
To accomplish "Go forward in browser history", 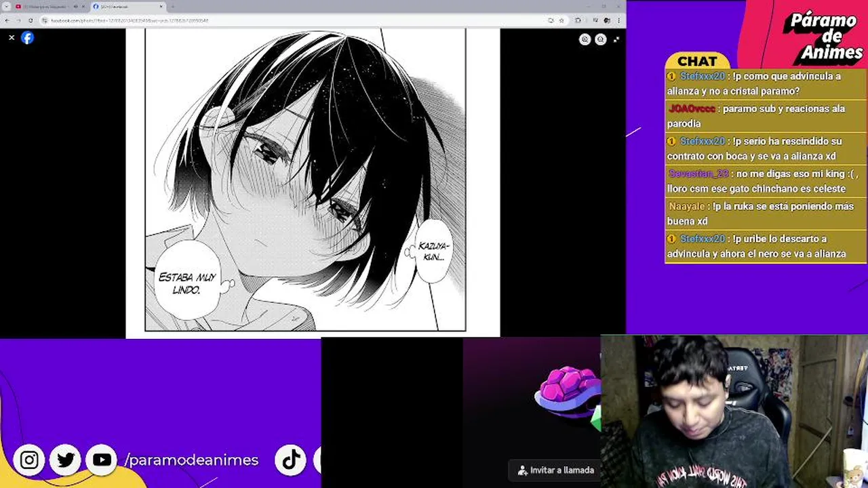I will click(x=18, y=20).
